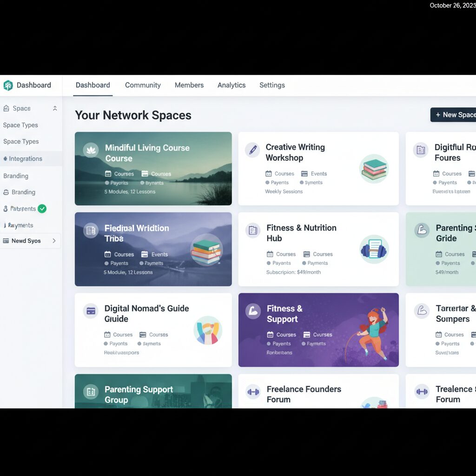Go to the Settings tab
Screen dimensions: 476x476
(272, 85)
